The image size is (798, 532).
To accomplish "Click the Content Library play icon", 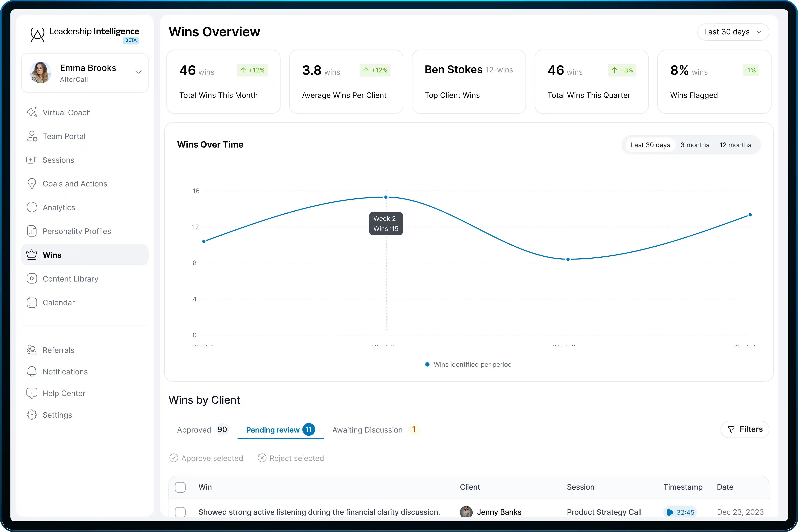I will pos(31,279).
